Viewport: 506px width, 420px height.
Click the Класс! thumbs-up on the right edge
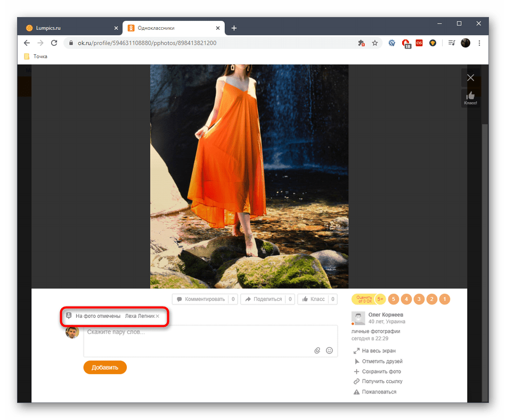tap(470, 98)
